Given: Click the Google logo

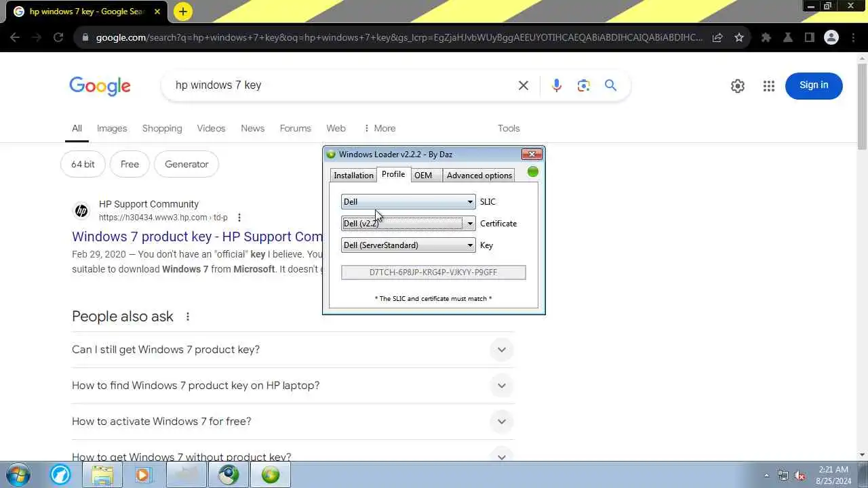Looking at the screenshot, I should coord(100,86).
